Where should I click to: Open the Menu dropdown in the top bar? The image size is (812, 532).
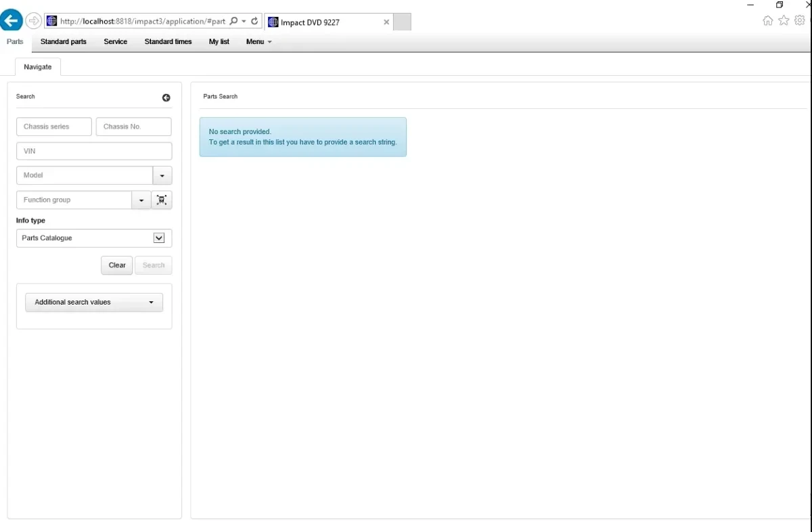[x=258, y=41]
